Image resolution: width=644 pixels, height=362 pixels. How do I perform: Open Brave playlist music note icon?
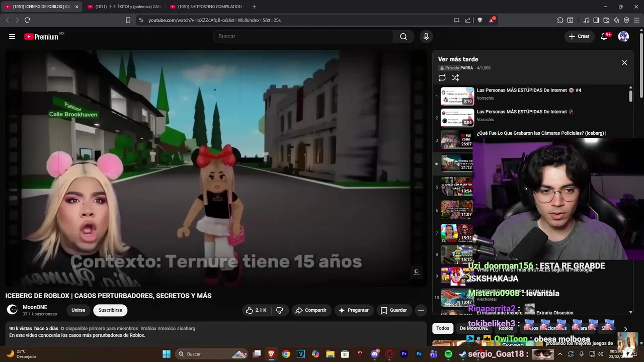pyautogui.click(x=586, y=20)
